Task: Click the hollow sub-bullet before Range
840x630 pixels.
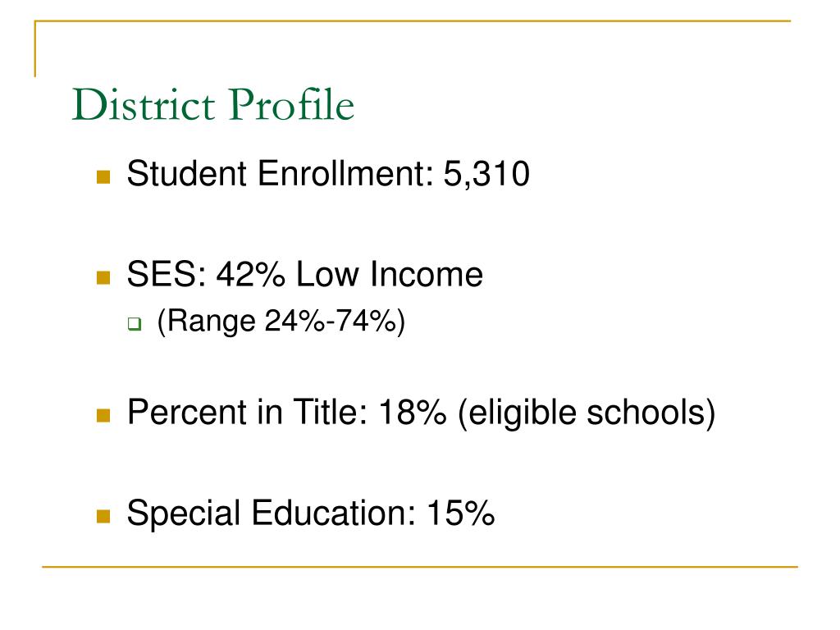Action: [x=135, y=324]
